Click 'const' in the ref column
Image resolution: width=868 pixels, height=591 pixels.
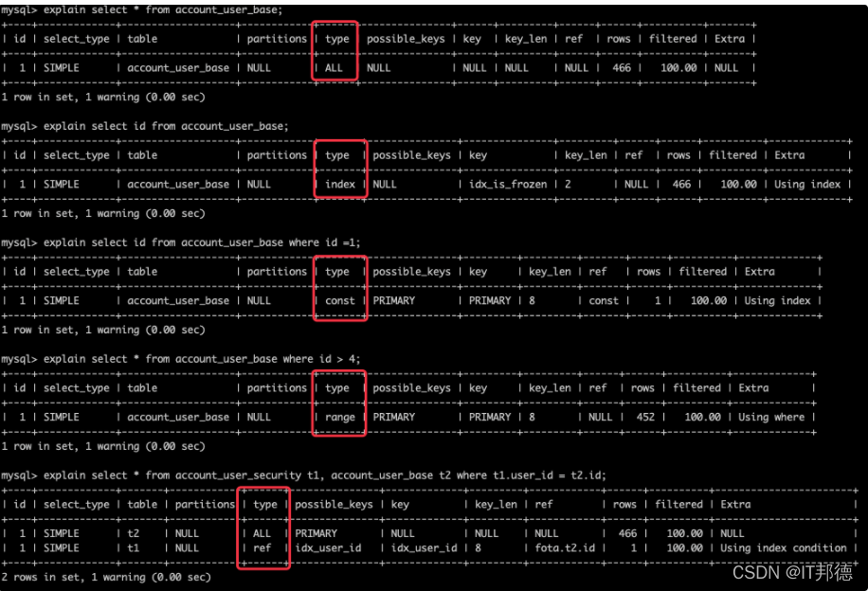(604, 300)
